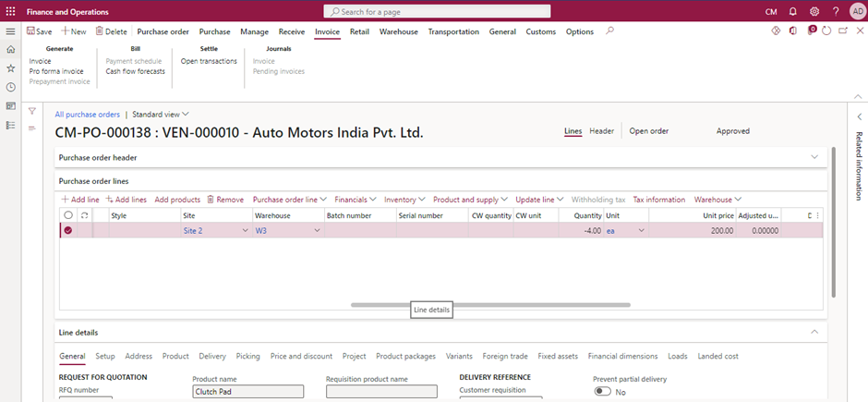
Task: Click Open transactions under Settle
Action: pyautogui.click(x=209, y=62)
